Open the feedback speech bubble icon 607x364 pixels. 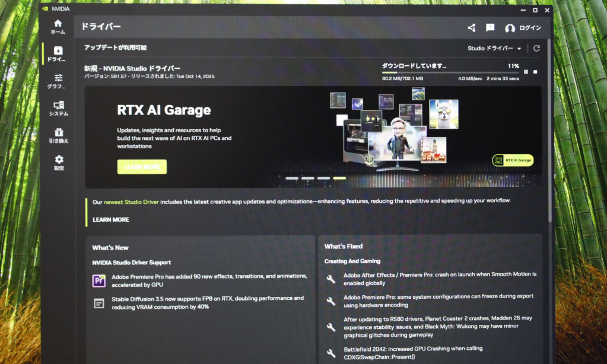[x=490, y=28]
